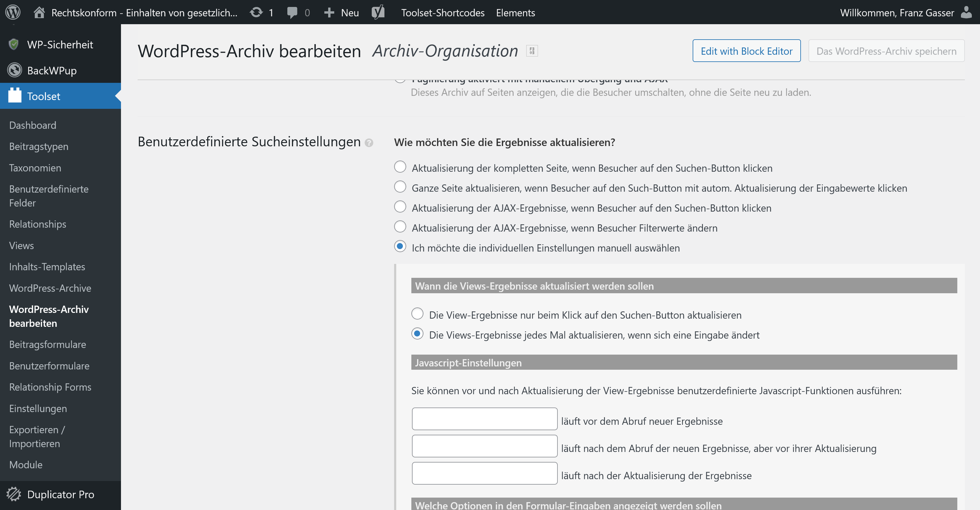Select AJAX update when Filterwerte ändern
This screenshot has width=980, height=510.
click(x=400, y=227)
